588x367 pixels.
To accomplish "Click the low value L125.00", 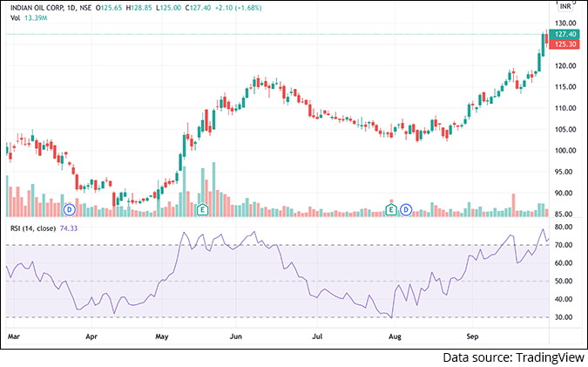I will click(x=168, y=8).
